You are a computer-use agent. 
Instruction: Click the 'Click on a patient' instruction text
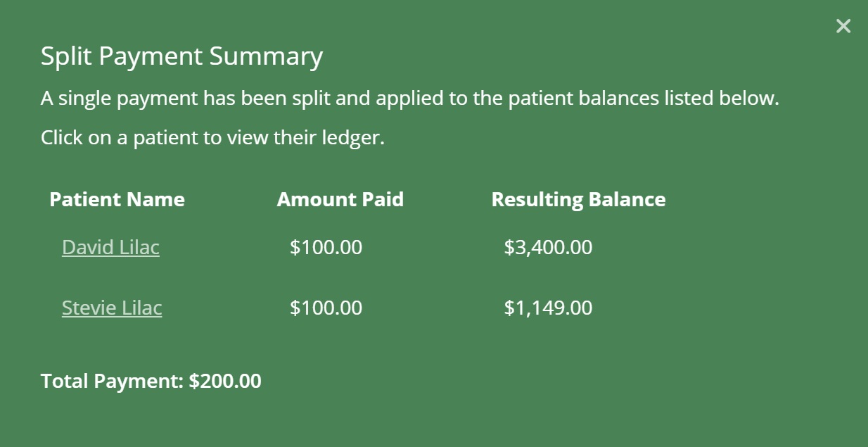click(x=212, y=137)
